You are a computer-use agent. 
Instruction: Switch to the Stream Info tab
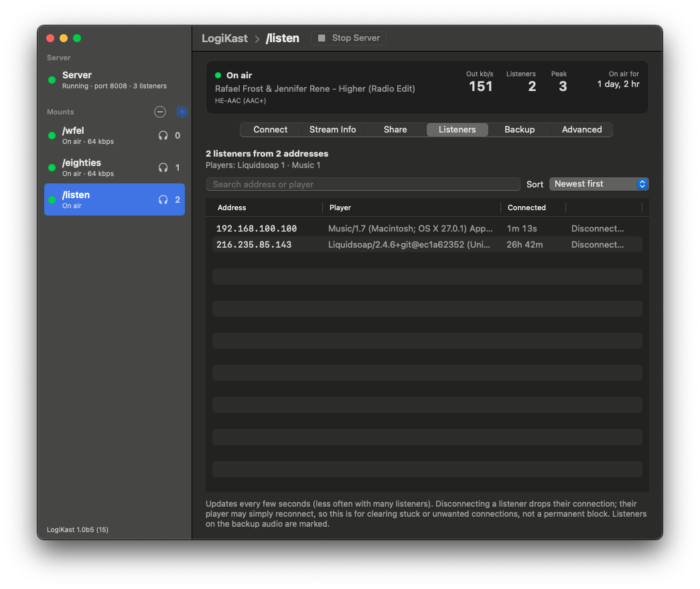pyautogui.click(x=333, y=129)
